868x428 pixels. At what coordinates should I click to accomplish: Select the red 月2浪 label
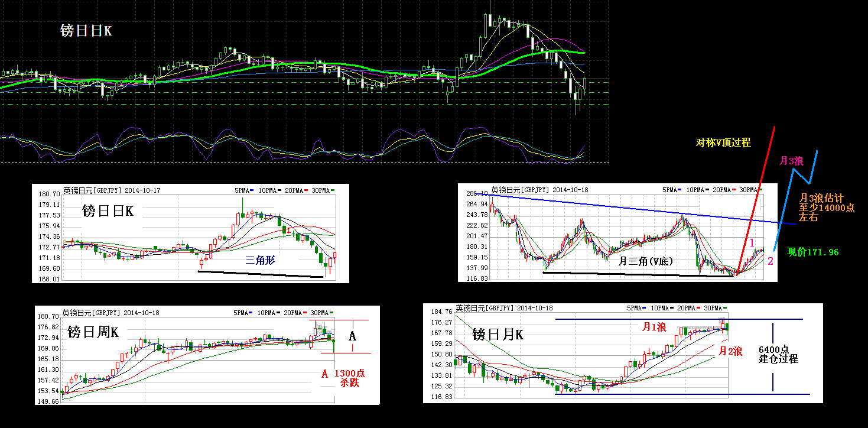[730, 351]
